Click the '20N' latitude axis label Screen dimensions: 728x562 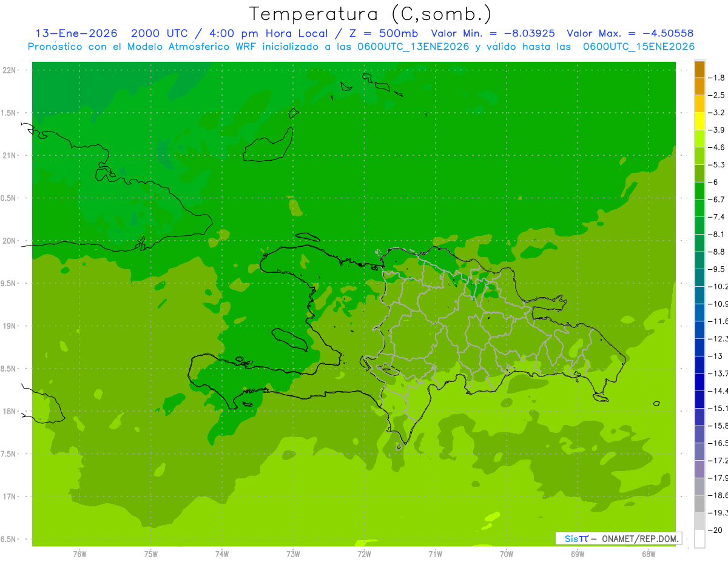pos(10,241)
